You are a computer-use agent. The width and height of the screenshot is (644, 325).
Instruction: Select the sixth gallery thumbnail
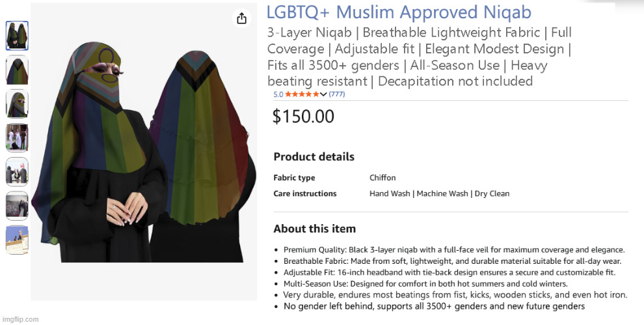17,205
